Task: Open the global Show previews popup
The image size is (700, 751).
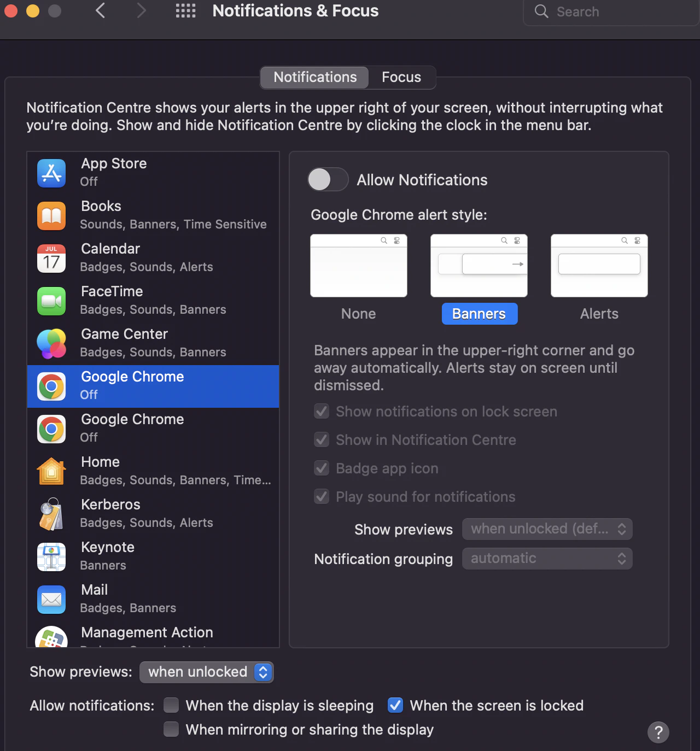Action: 207,672
